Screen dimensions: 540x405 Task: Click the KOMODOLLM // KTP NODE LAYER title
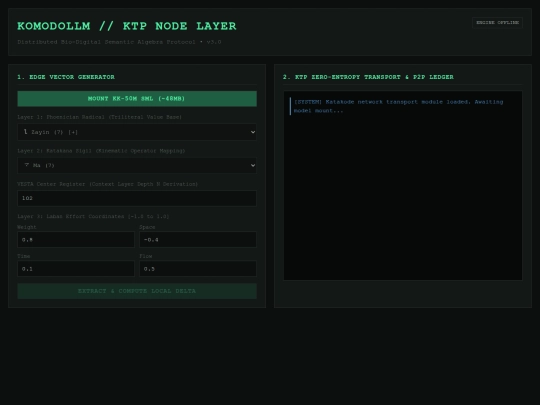[x=127, y=26]
